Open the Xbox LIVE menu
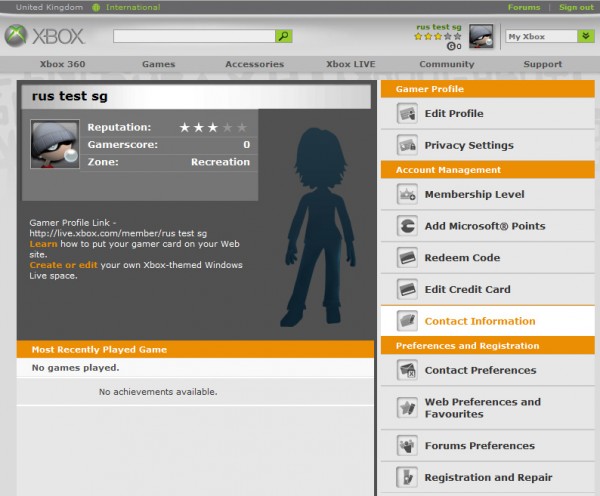 (351, 64)
